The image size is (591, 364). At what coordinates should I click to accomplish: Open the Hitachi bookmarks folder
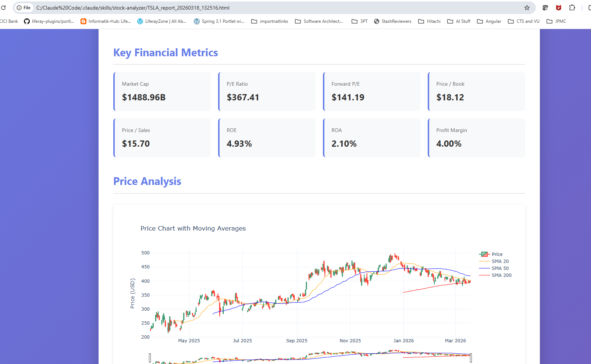pyautogui.click(x=429, y=21)
